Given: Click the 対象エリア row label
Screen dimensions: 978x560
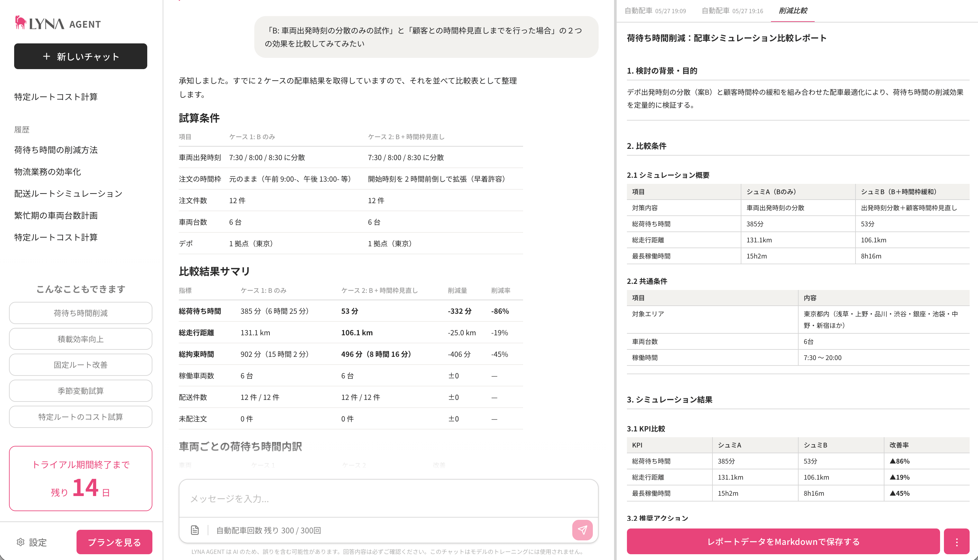Looking at the screenshot, I should point(648,314).
